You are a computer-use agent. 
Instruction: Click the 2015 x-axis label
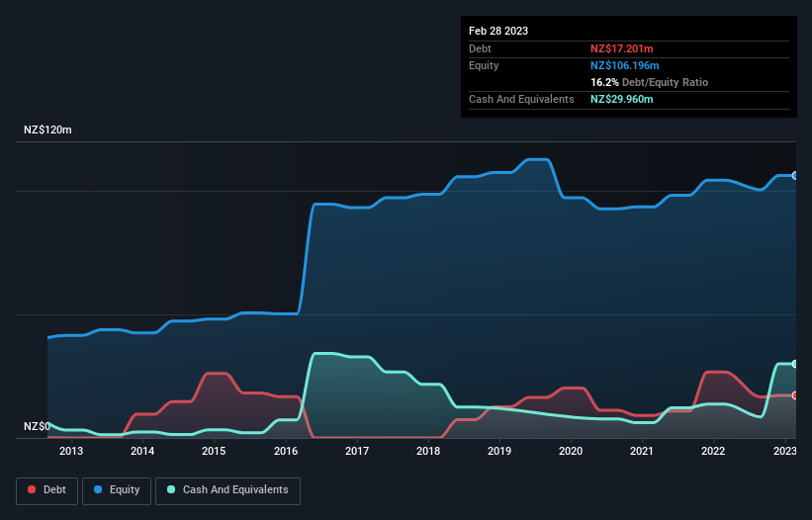214,451
